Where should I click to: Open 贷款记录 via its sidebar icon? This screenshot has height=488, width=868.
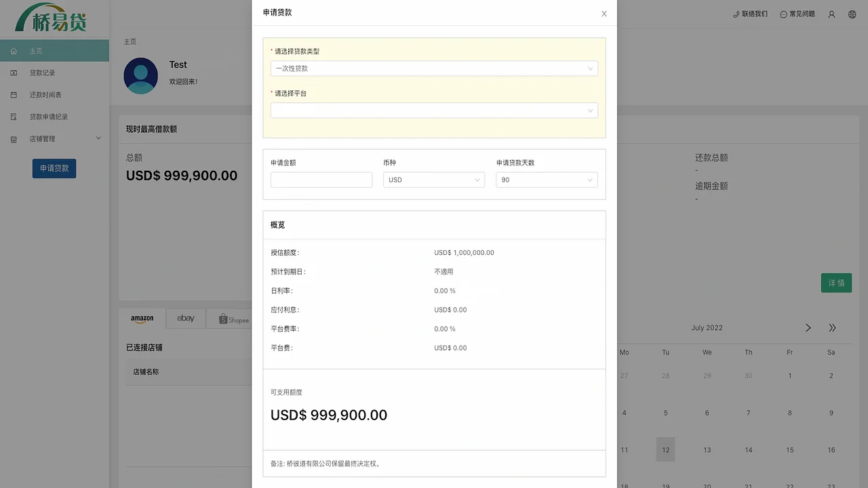pyautogui.click(x=14, y=73)
